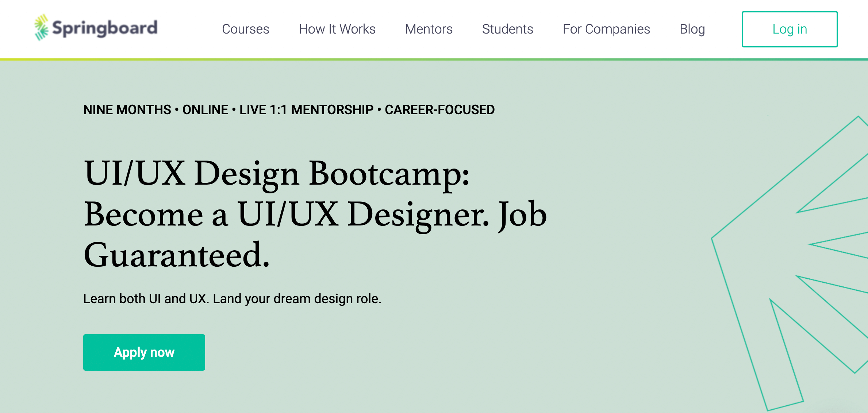Click the CAREER-FOCUSED label text
Image resolution: width=868 pixels, height=413 pixels.
pos(440,109)
